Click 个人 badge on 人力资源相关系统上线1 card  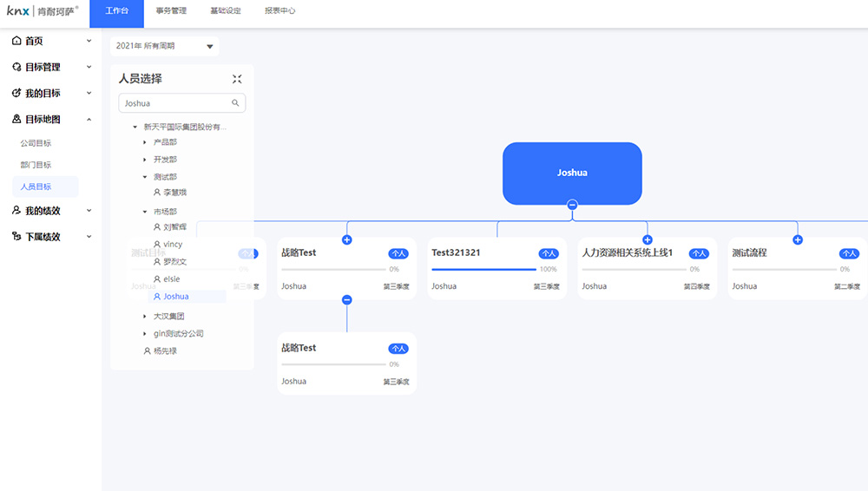pyautogui.click(x=699, y=253)
